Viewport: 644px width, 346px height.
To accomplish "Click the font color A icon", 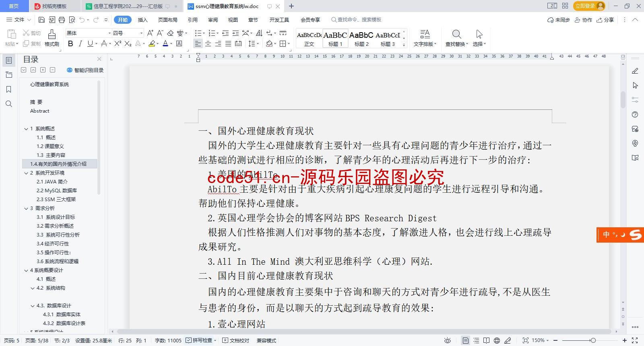I will point(165,43).
